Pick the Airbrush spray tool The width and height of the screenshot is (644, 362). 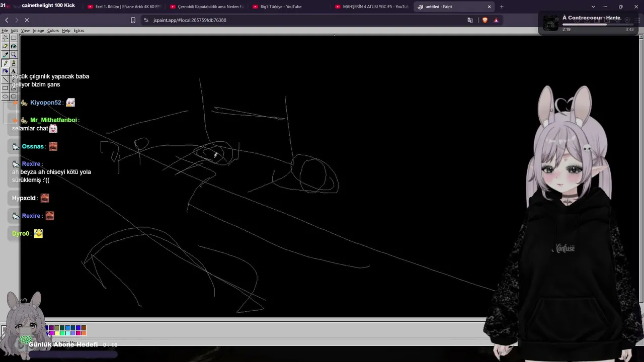click(x=6, y=71)
